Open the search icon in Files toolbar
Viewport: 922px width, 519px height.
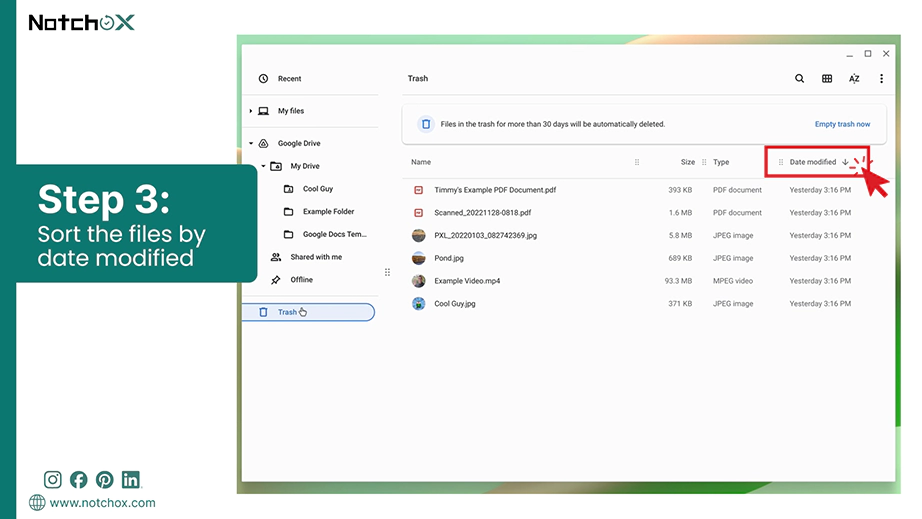pyautogui.click(x=799, y=78)
